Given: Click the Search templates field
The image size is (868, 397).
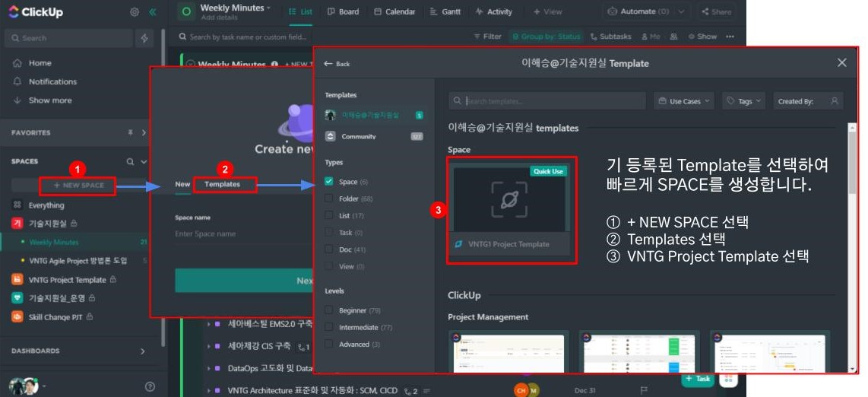Looking at the screenshot, I should click(x=547, y=101).
